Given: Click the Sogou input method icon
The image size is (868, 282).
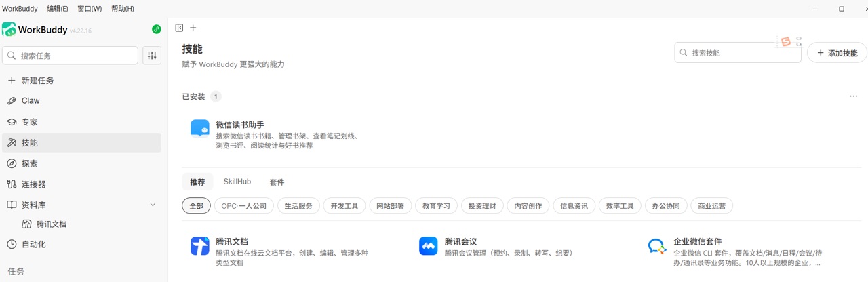Looking at the screenshot, I should 786,42.
